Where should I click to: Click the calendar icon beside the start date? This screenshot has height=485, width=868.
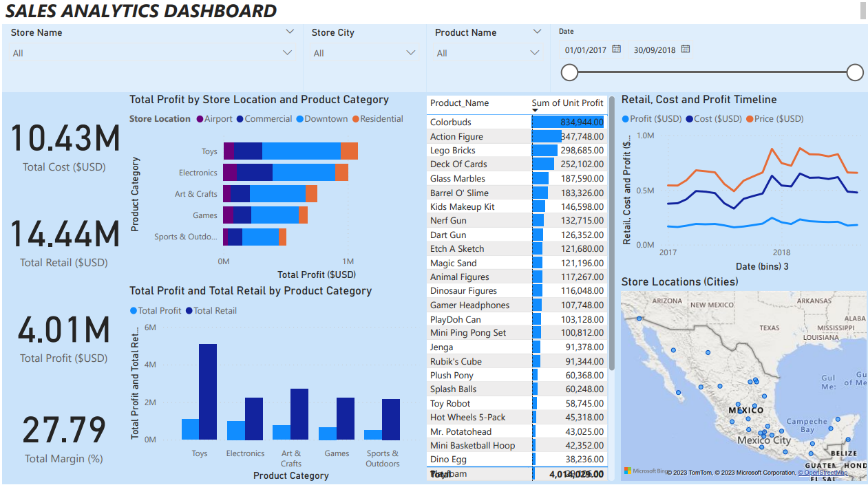pyautogui.click(x=615, y=49)
